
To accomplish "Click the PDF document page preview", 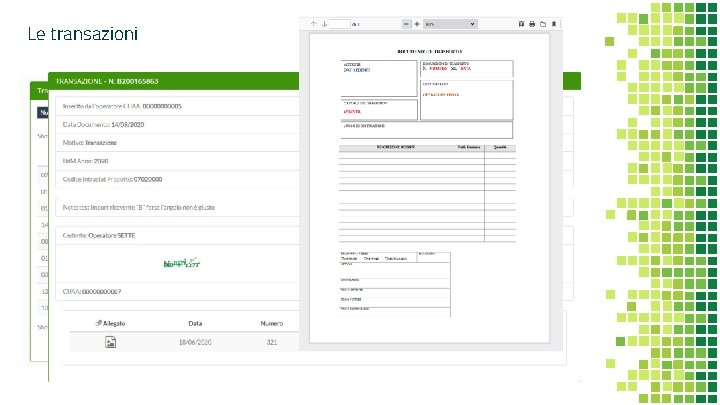I will (x=429, y=187).
